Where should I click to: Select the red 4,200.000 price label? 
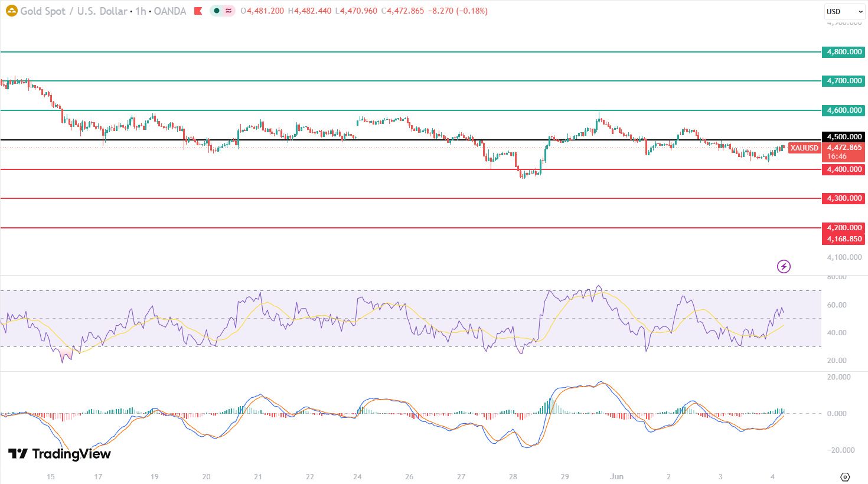[x=844, y=228]
